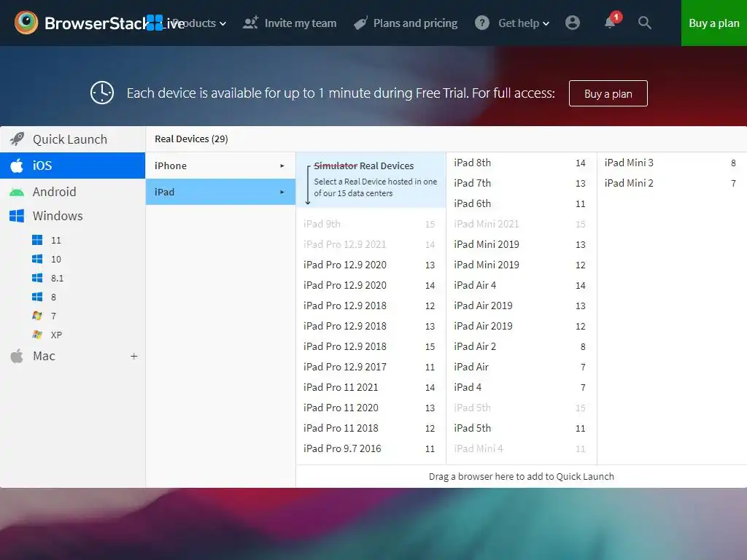747x560 pixels.
Task: Expand Mac versions with plus sign
Action: (x=134, y=356)
